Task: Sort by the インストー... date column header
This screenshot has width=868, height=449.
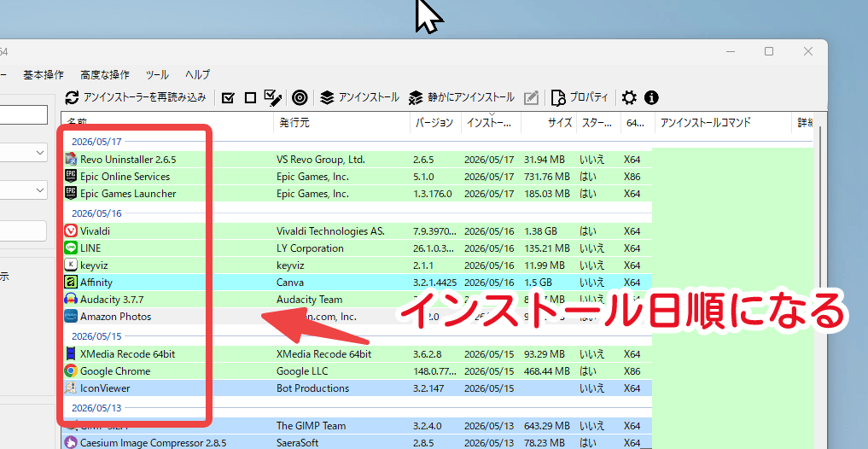Action: [491, 123]
